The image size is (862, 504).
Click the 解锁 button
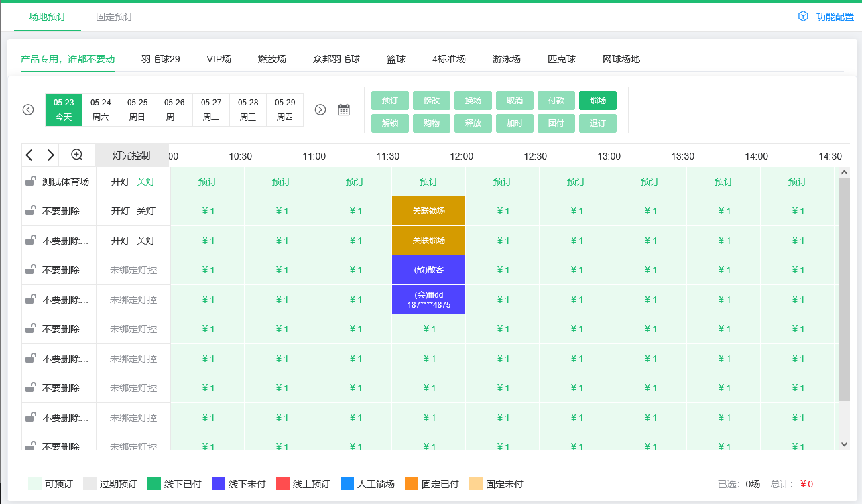(390, 123)
